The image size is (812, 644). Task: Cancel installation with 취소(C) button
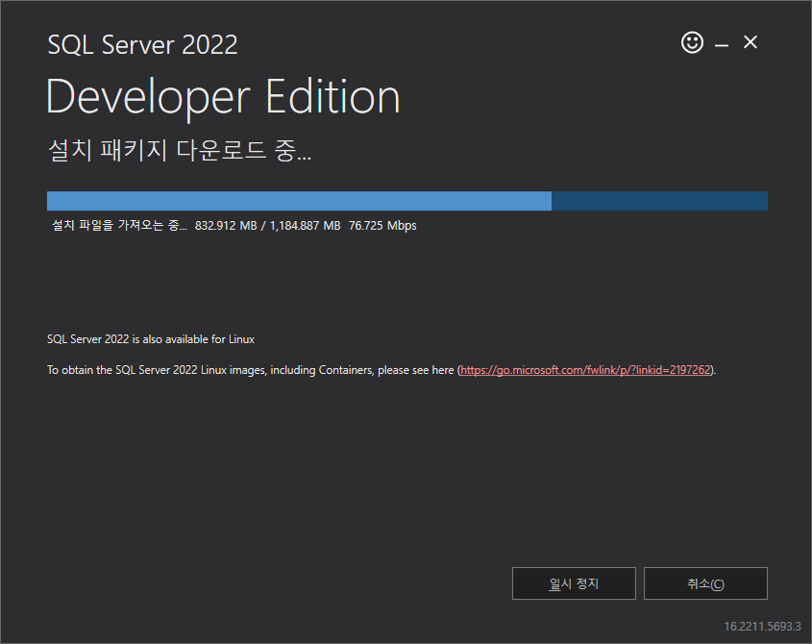(x=705, y=583)
